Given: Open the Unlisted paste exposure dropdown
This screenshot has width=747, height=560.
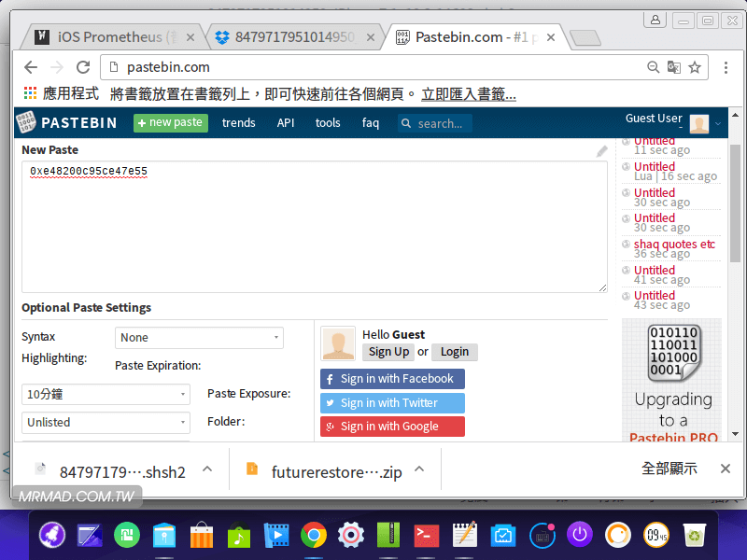Looking at the screenshot, I should coord(106,423).
